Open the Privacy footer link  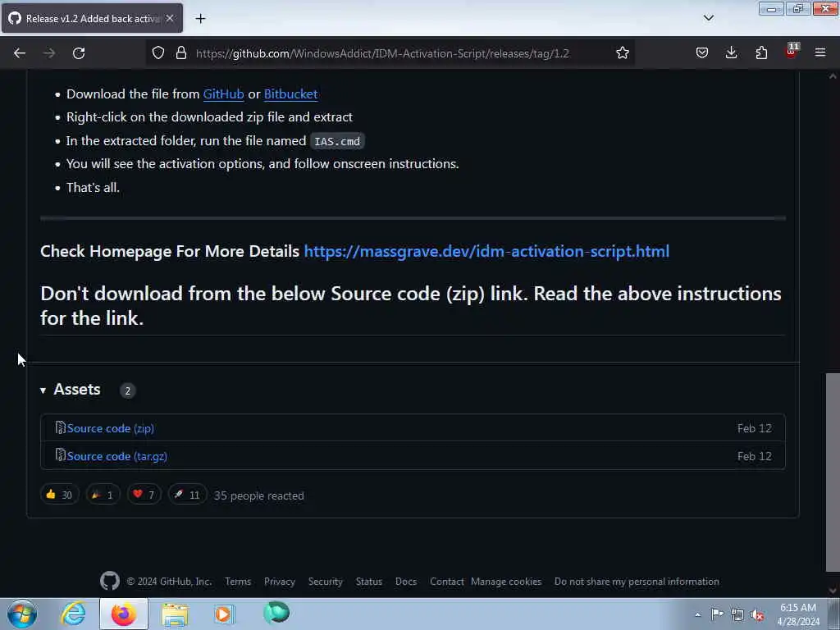tap(280, 582)
